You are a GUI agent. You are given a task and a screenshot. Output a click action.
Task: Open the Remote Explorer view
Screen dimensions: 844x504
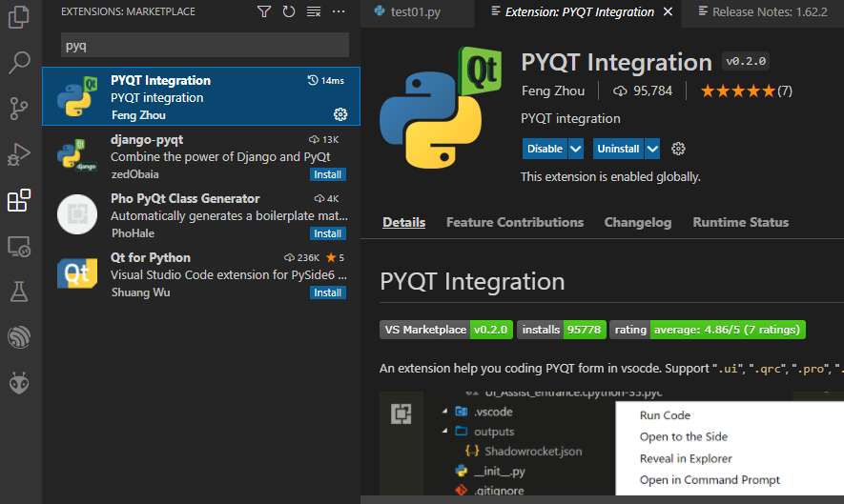[x=19, y=247]
